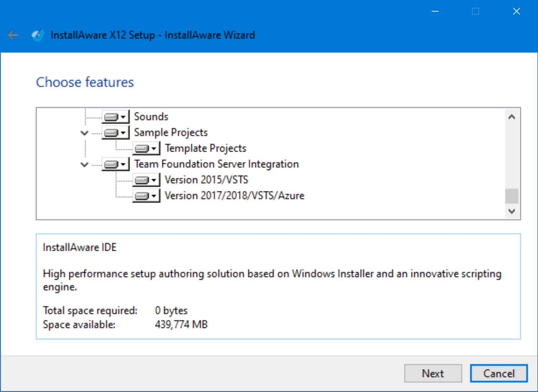Click the feature list scrollbar thumb

click(x=512, y=196)
